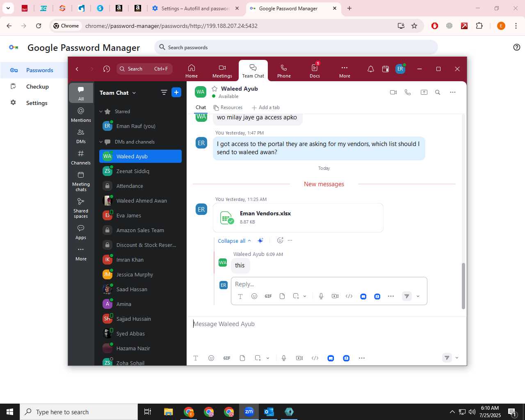Attach file in main message toolbar
Image resolution: width=525 pixels, height=420 pixels.
coord(242,358)
